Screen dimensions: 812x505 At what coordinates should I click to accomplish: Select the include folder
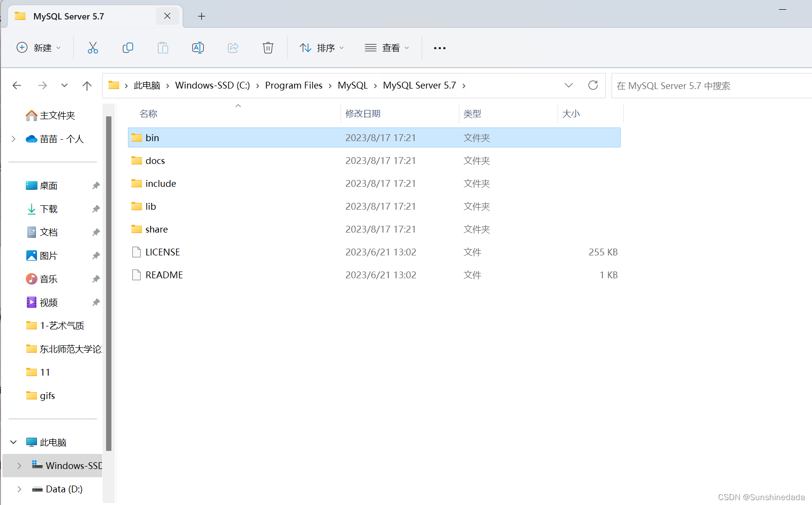[374, 183]
